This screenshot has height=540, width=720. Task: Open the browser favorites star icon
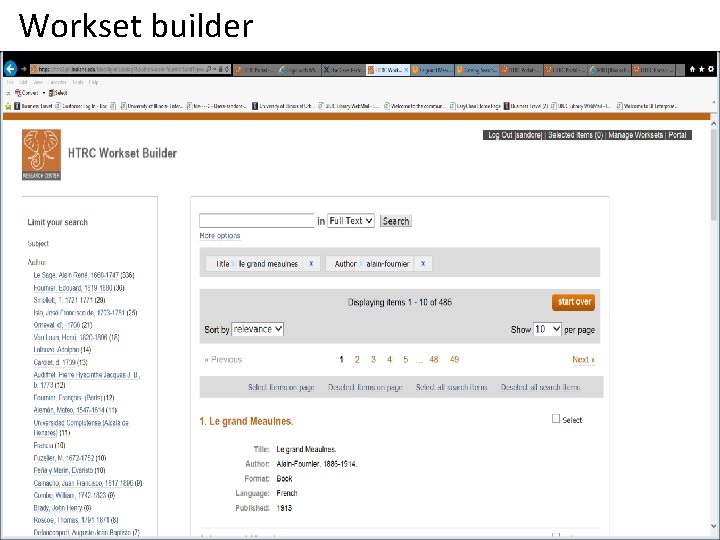click(x=701, y=69)
